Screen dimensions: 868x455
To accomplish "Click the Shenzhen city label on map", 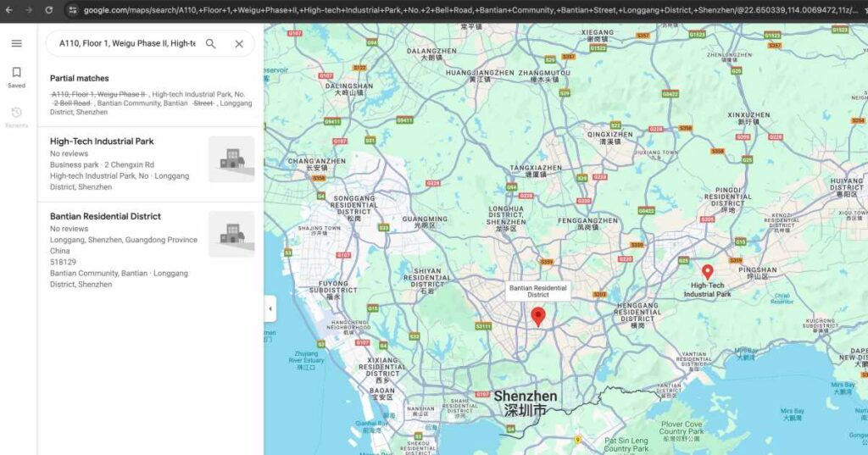I will [x=525, y=403].
